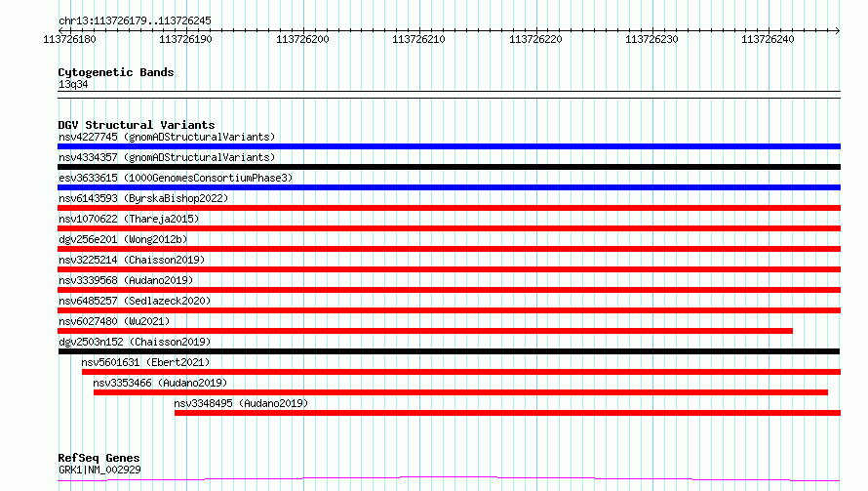Click the DGV Structural Variants track title
This screenshot has height=491, width=868.
click(137, 125)
